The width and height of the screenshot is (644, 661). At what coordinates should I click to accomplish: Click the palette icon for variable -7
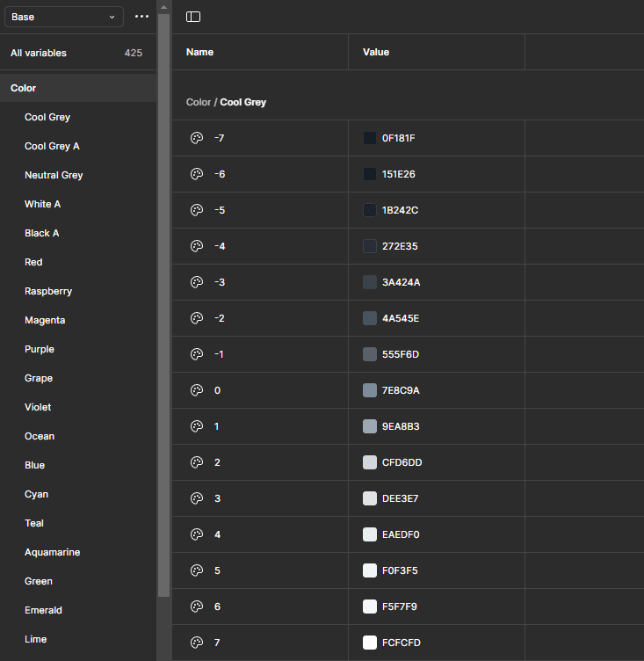(x=197, y=138)
